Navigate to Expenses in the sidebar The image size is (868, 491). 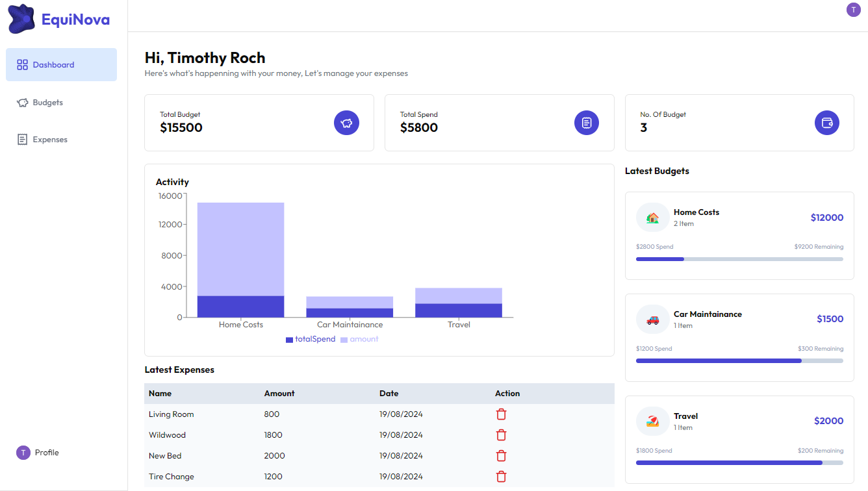(x=49, y=140)
